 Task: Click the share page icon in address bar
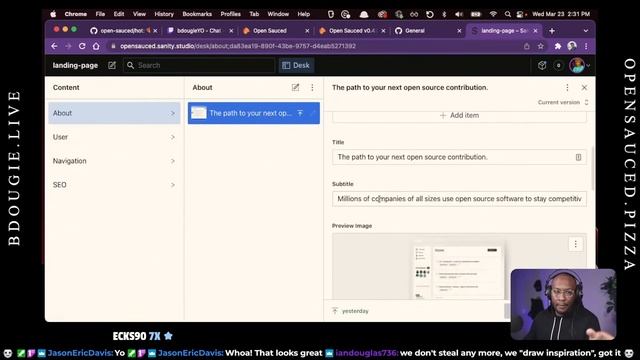tap(527, 46)
